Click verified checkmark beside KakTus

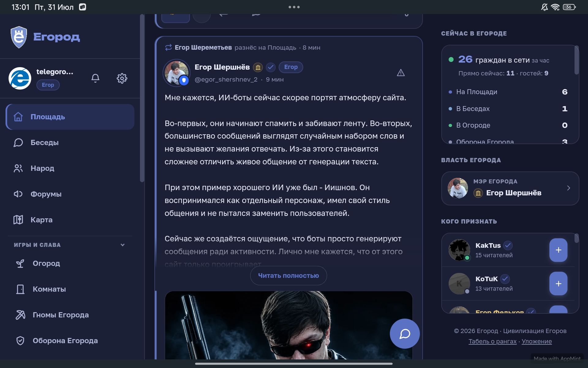pyautogui.click(x=508, y=246)
